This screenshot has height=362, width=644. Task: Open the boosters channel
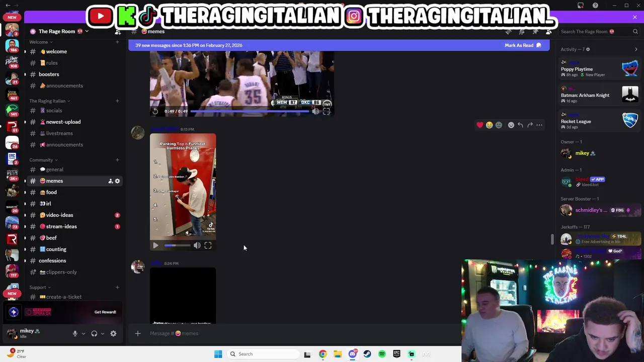[x=74, y=74]
